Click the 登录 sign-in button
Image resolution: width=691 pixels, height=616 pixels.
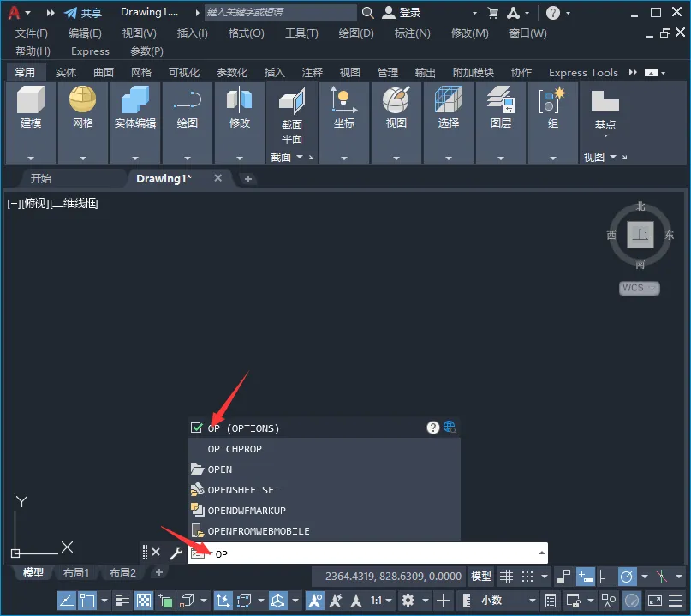click(x=402, y=13)
